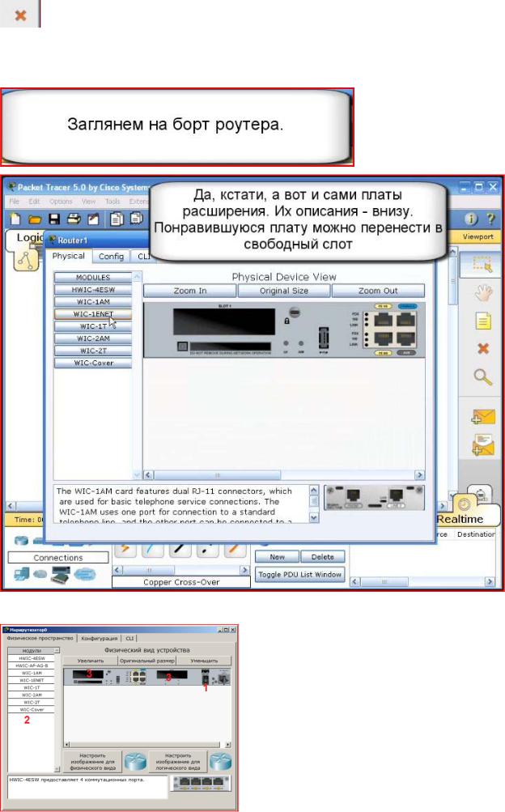Select WIC-2T module in Router1 list
Viewport: 505px width, 812px height.
pos(93,351)
